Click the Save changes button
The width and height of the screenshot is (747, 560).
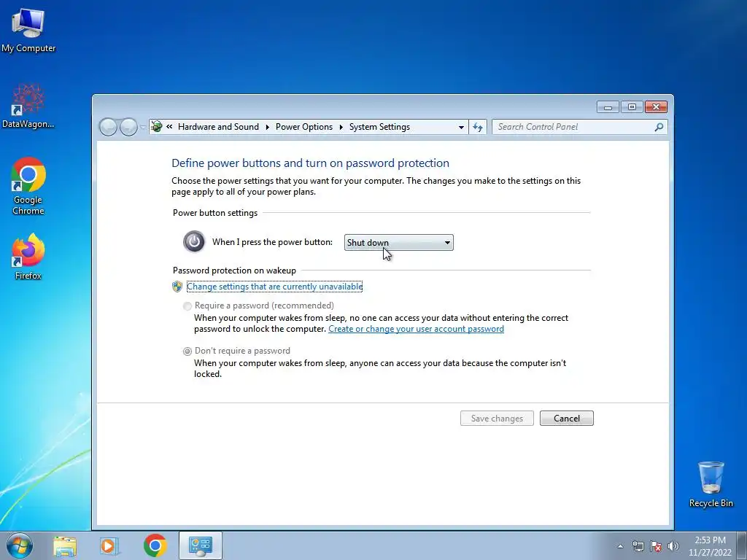(497, 418)
